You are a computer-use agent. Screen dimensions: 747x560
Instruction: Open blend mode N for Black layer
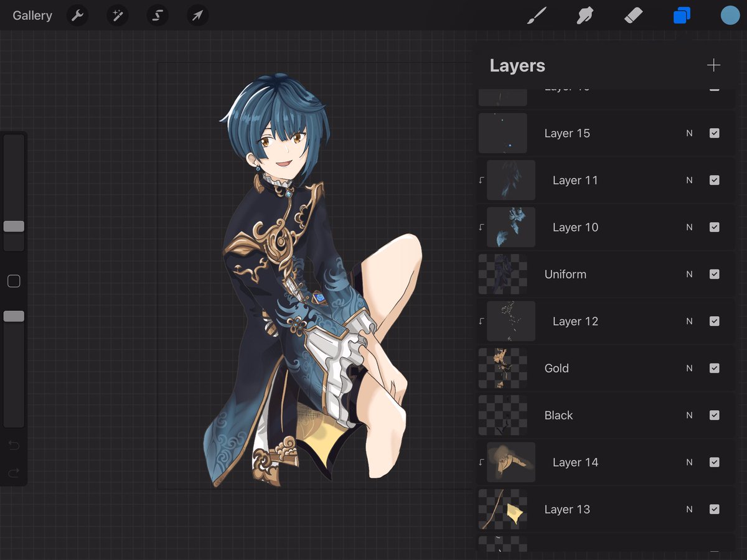(x=689, y=415)
